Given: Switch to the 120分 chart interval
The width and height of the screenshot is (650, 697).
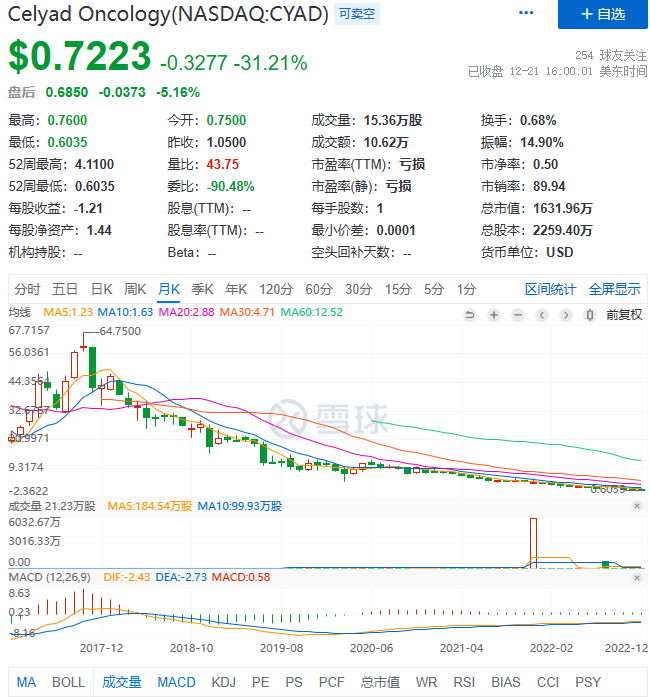Looking at the screenshot, I should (276, 289).
